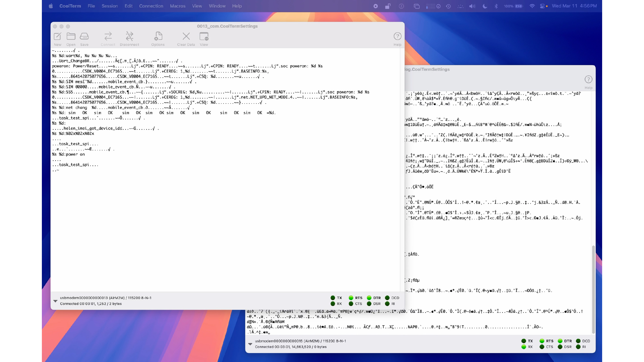Open the Macros menu
Image resolution: width=644 pixels, height=362 pixels.
[x=178, y=6]
